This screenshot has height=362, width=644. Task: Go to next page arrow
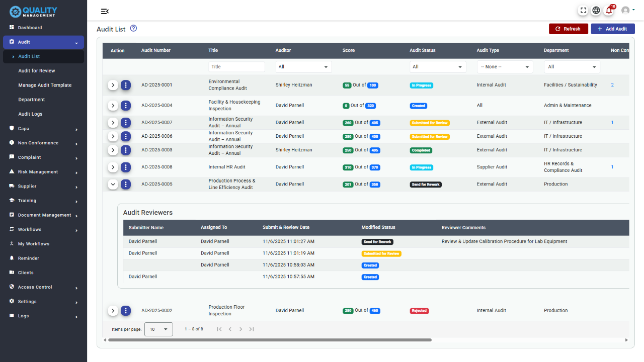click(240, 329)
